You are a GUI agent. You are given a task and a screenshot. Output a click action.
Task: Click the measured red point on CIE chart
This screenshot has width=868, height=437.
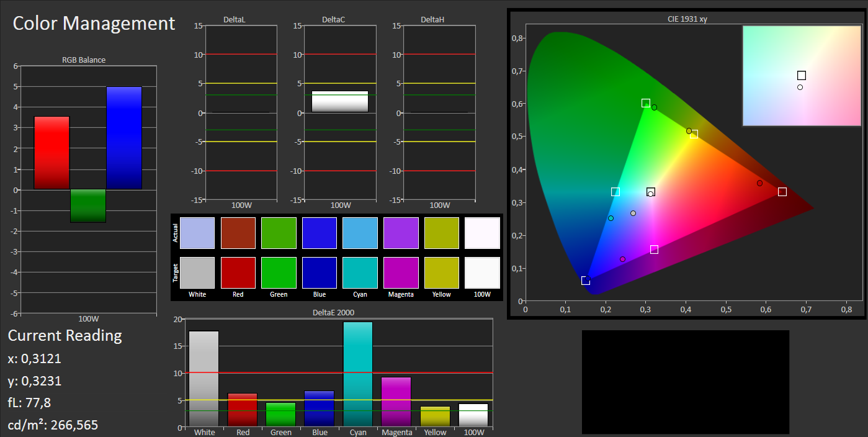pos(759,183)
